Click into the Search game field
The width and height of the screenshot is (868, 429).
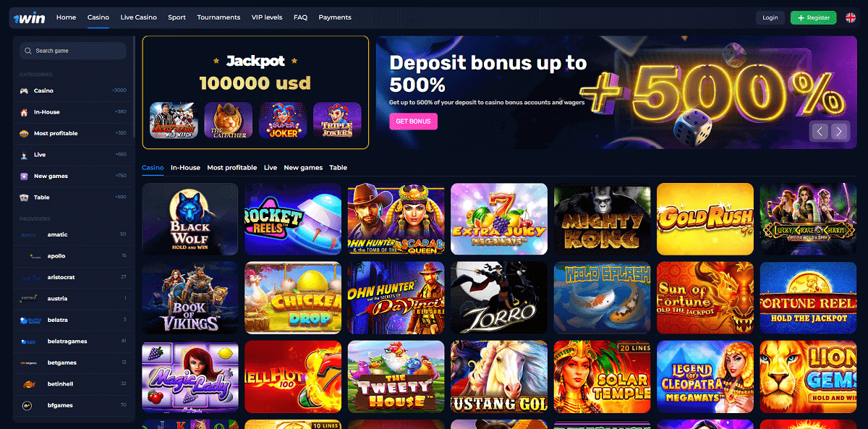pyautogui.click(x=73, y=51)
